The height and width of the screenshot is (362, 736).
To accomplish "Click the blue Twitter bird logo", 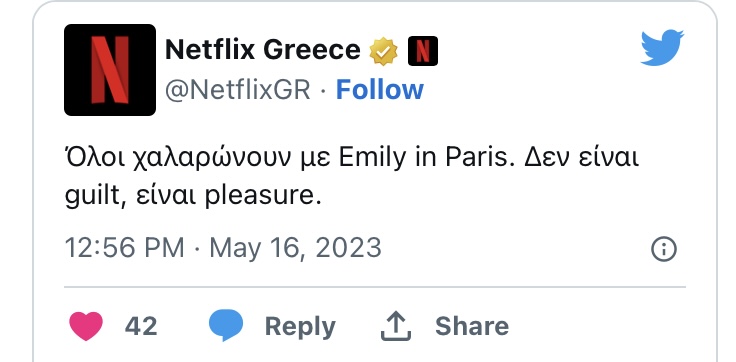I will pos(662,47).
